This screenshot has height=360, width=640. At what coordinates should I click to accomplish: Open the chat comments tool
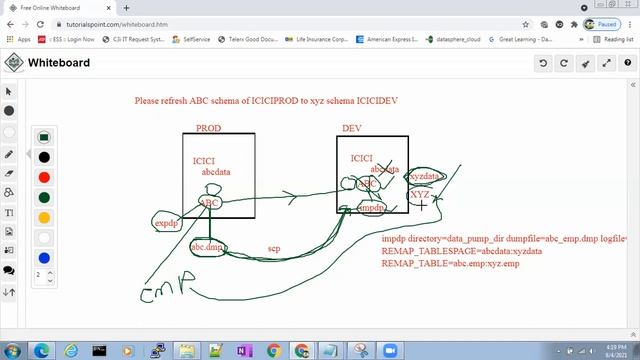[9, 271]
